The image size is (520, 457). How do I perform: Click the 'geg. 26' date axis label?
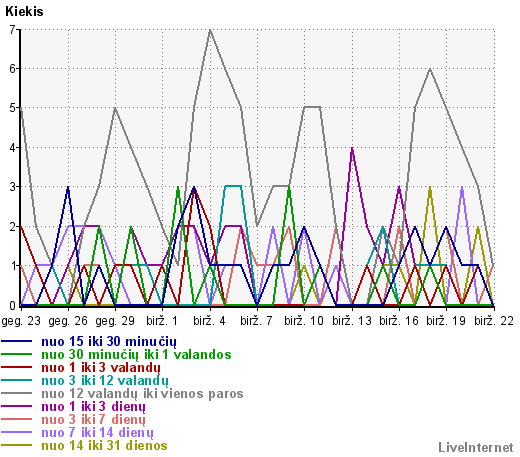(68, 321)
